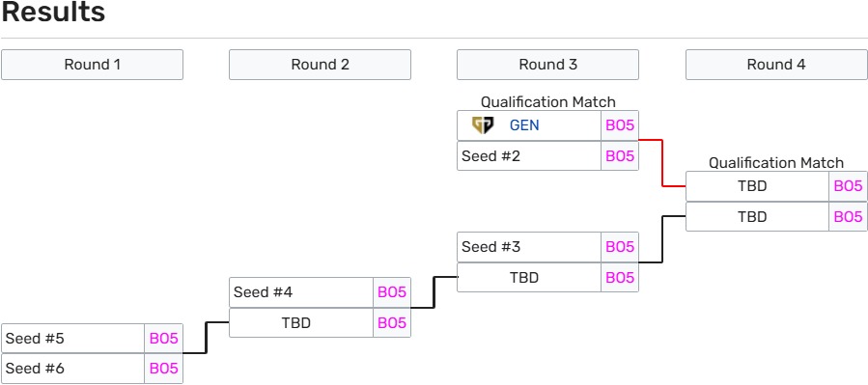Open the Seed #3 slot
The image size is (868, 385).
(x=529, y=247)
